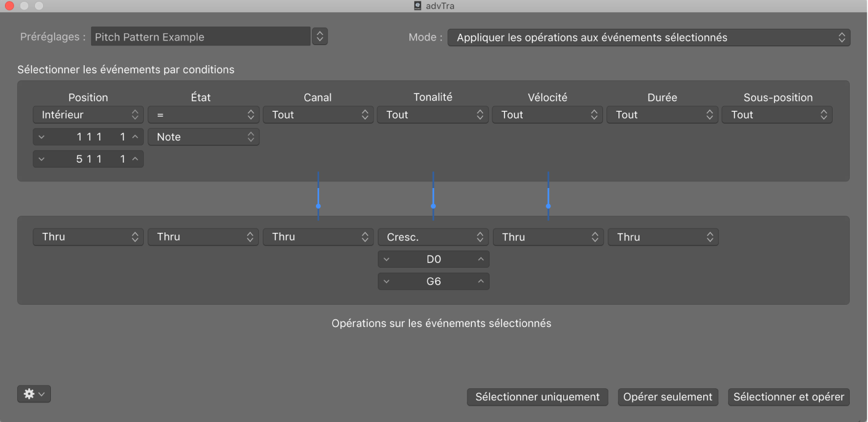This screenshot has width=868, height=422.
Task: Open the Position operation Thru dropdown
Action: click(x=88, y=237)
